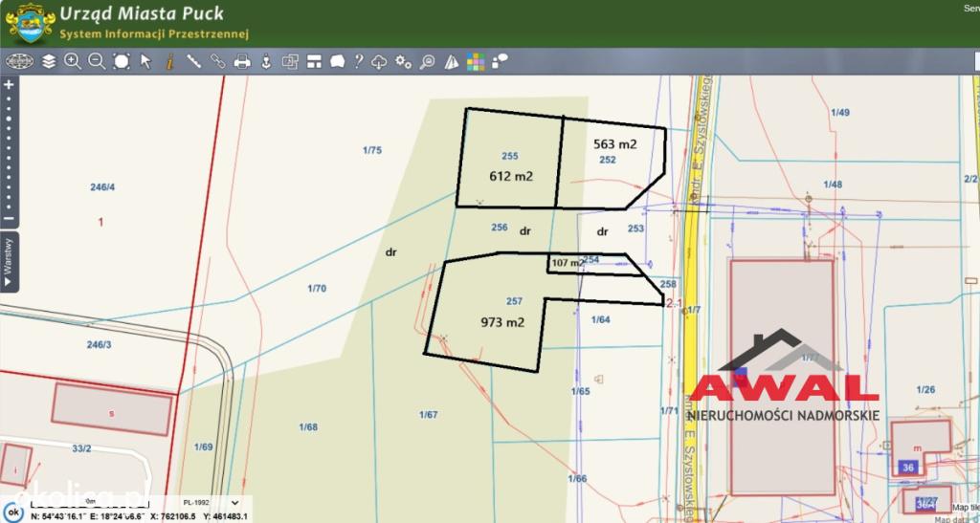Click the chain link share icon
The image size is (980, 523).
tap(217, 61)
